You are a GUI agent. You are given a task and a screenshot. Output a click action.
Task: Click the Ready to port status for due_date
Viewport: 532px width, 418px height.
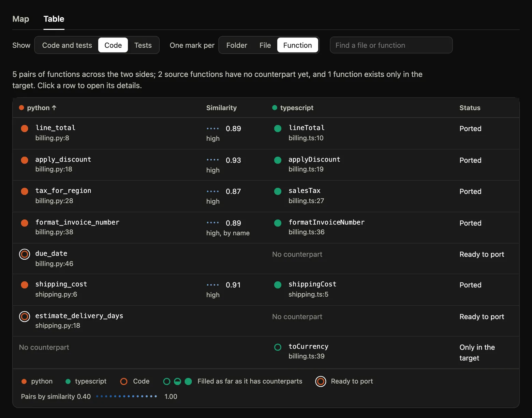click(482, 254)
